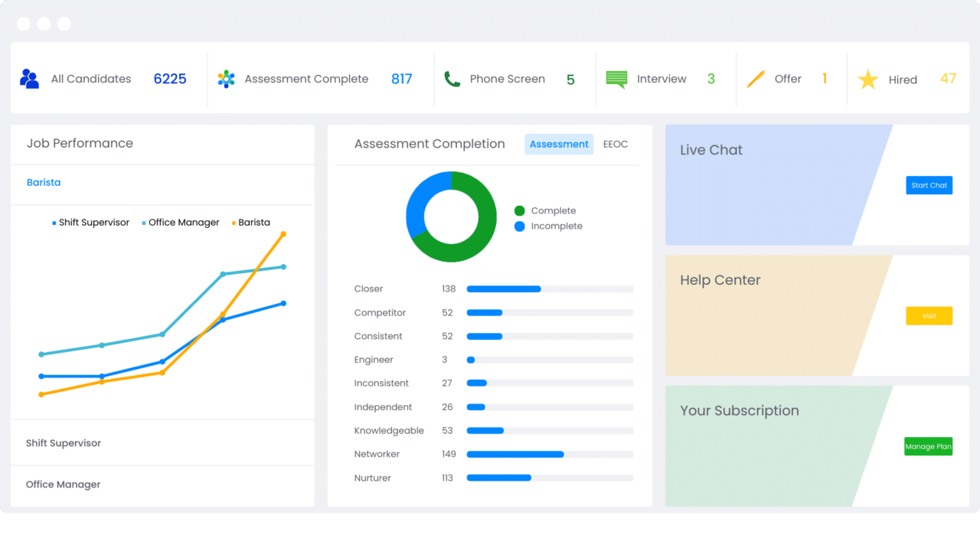This screenshot has height=551, width=980.
Task: Toggle Incomplete legend blue dot
Action: (520, 227)
